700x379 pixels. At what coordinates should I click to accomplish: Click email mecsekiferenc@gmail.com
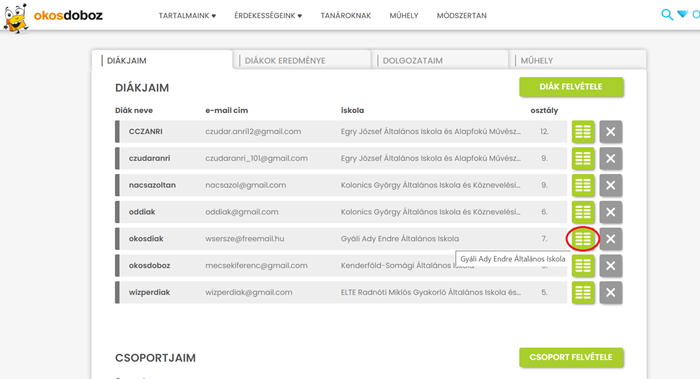[256, 266]
